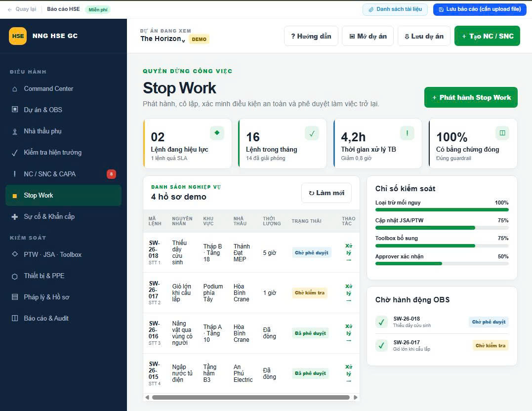Go to Dự án & OBS section
The height and width of the screenshot is (411, 532).
point(63,110)
